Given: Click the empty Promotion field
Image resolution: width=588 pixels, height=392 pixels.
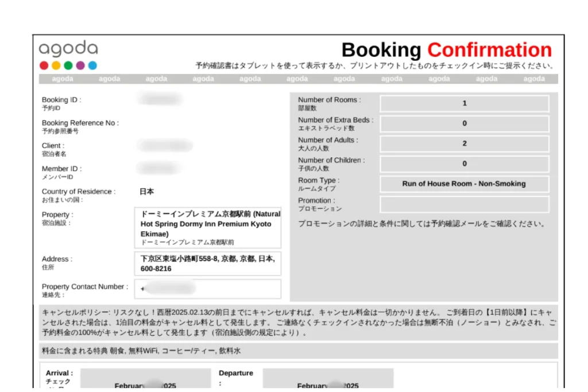Looking at the screenshot, I should point(465,204).
